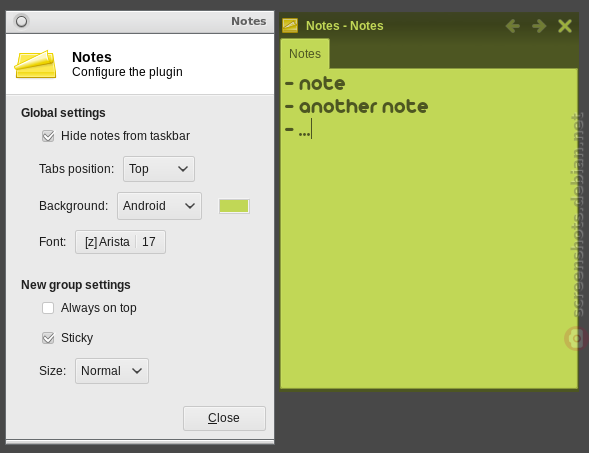Screen dimensions: 589x453
Task: Close the Notes sticky window with X
Action: click(x=565, y=26)
